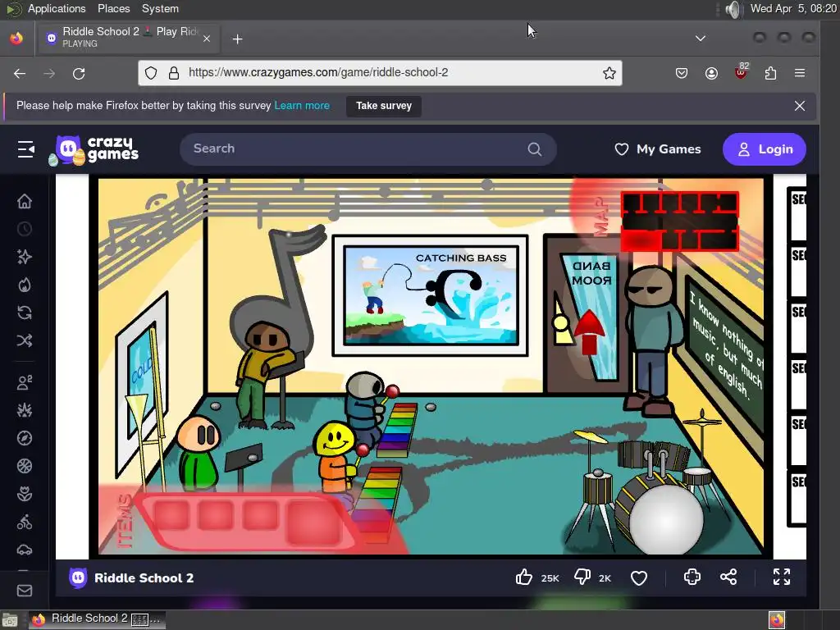Like the game with thumbs up

[x=524, y=577]
